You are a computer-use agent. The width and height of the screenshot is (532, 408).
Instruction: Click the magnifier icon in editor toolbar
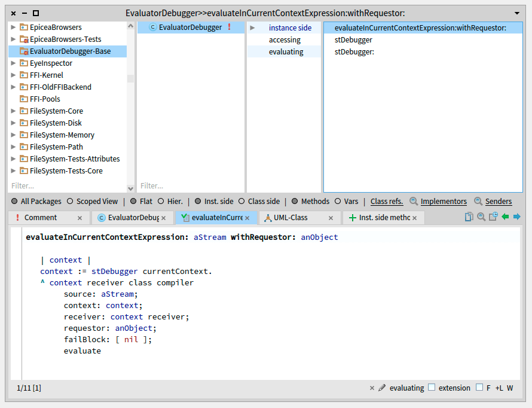[x=481, y=217]
